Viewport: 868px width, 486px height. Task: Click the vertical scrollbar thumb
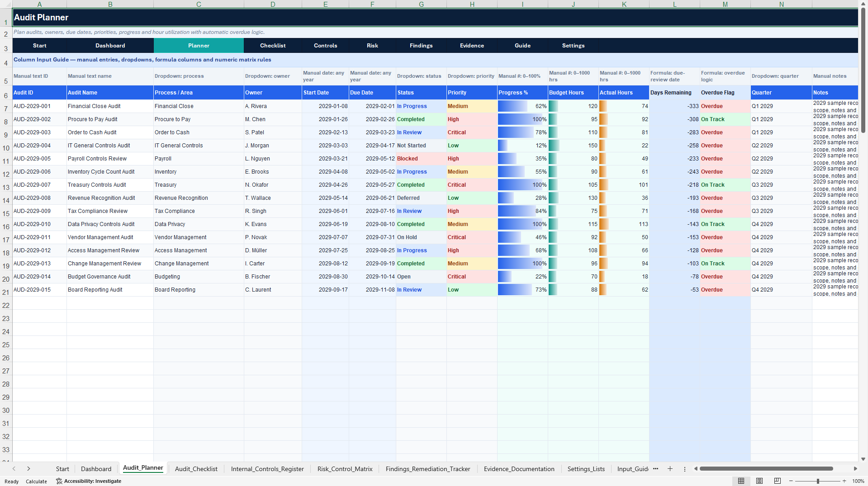pyautogui.click(x=863, y=70)
